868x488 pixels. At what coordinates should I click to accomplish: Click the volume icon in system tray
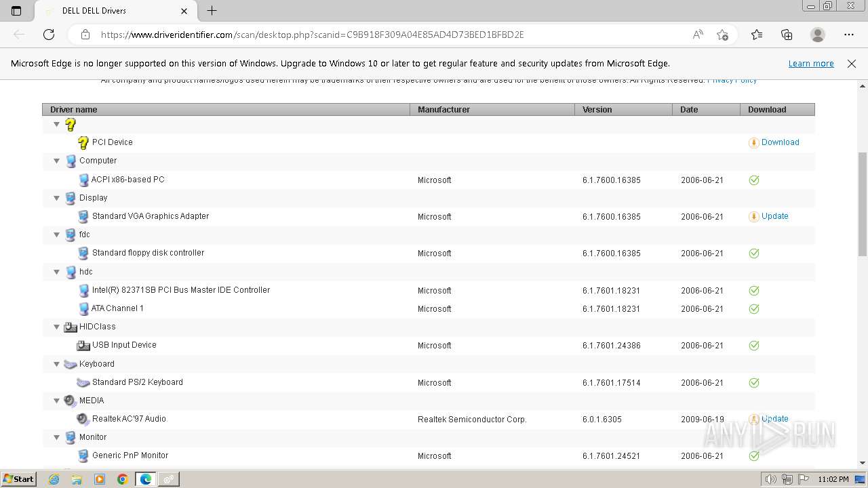click(770, 479)
